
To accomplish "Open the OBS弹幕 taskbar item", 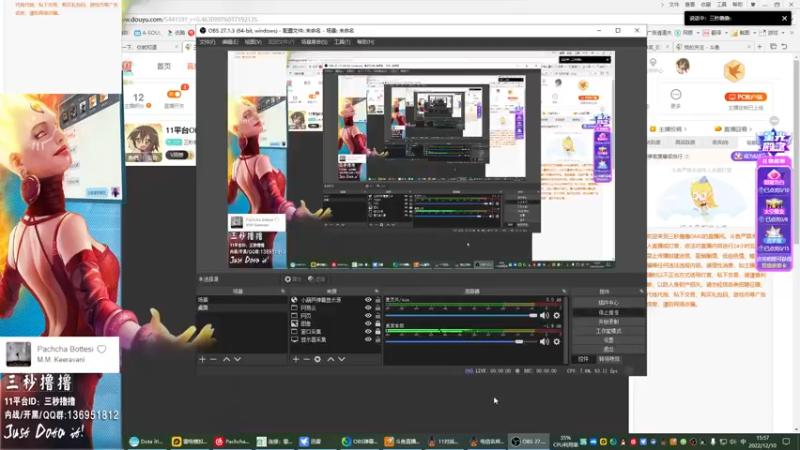I will point(360,441).
